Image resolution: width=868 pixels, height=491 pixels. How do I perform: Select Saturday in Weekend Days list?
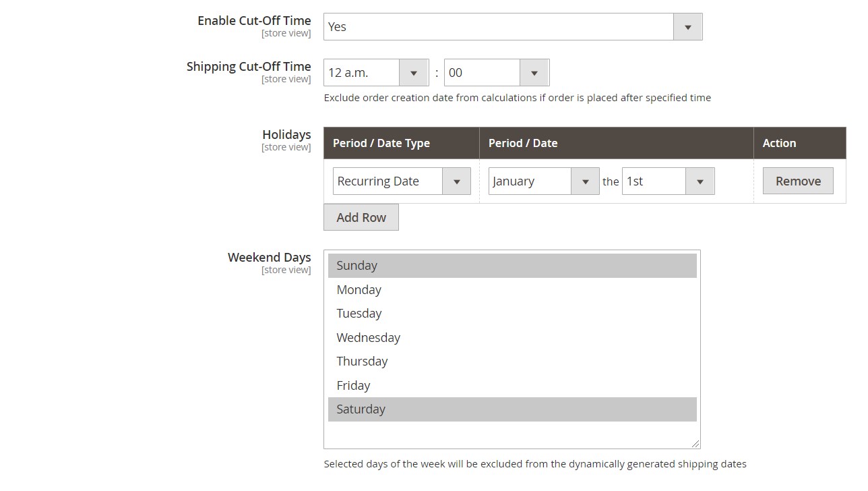pos(511,409)
